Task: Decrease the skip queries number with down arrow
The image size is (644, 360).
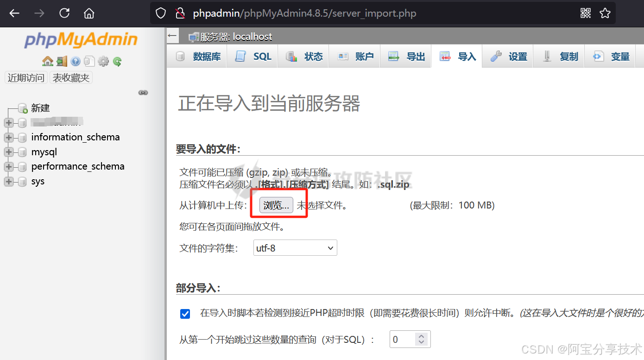Action: pos(421,342)
